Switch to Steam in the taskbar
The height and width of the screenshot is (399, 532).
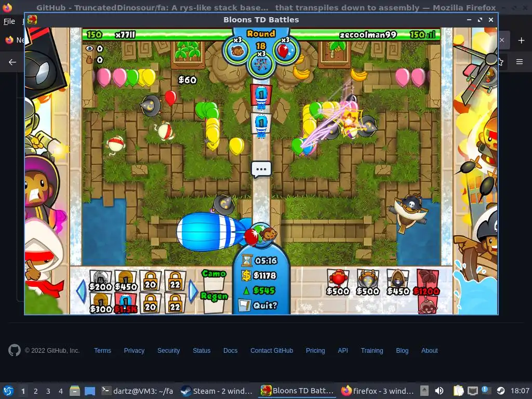(217, 391)
